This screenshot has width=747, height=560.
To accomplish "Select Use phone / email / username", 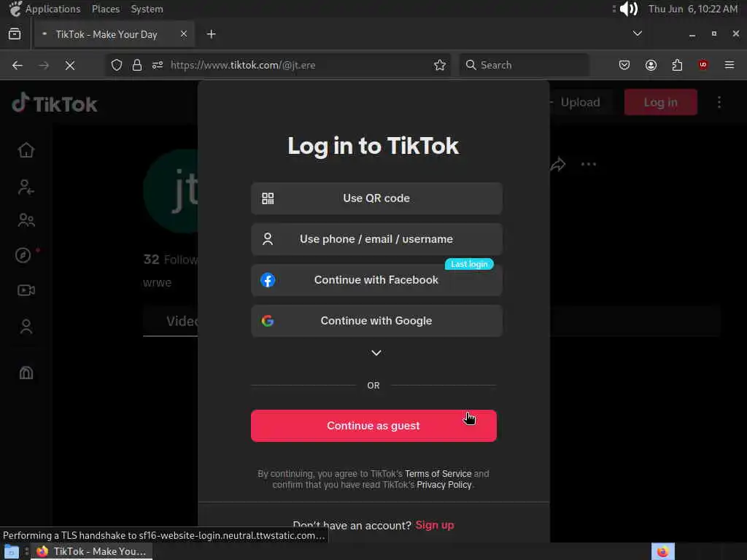I will pyautogui.click(x=376, y=239).
